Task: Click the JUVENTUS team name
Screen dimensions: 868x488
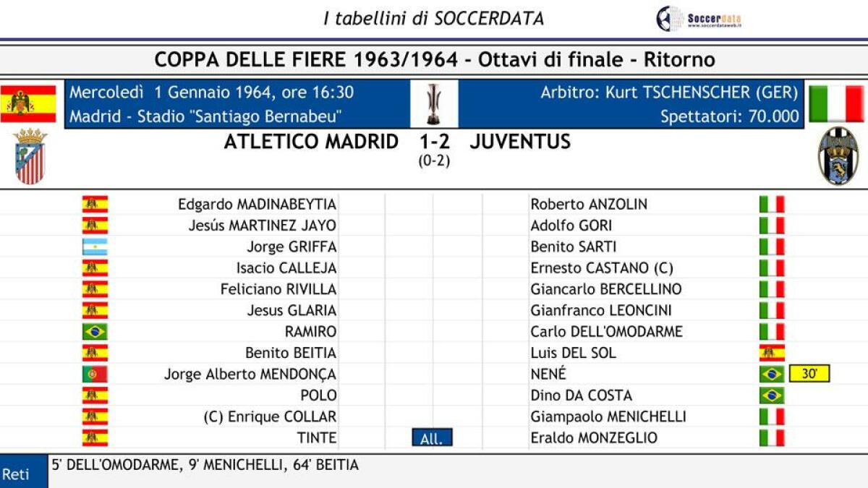Action: pos(520,142)
